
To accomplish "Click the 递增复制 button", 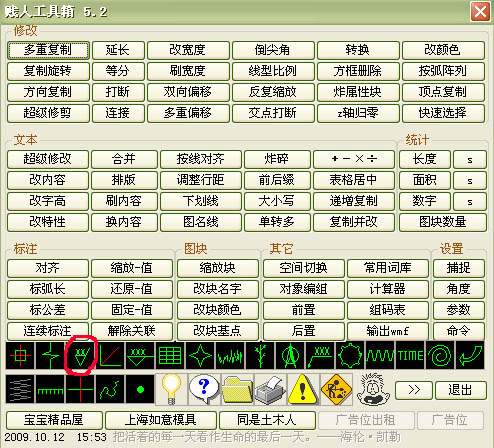I will [x=354, y=201].
